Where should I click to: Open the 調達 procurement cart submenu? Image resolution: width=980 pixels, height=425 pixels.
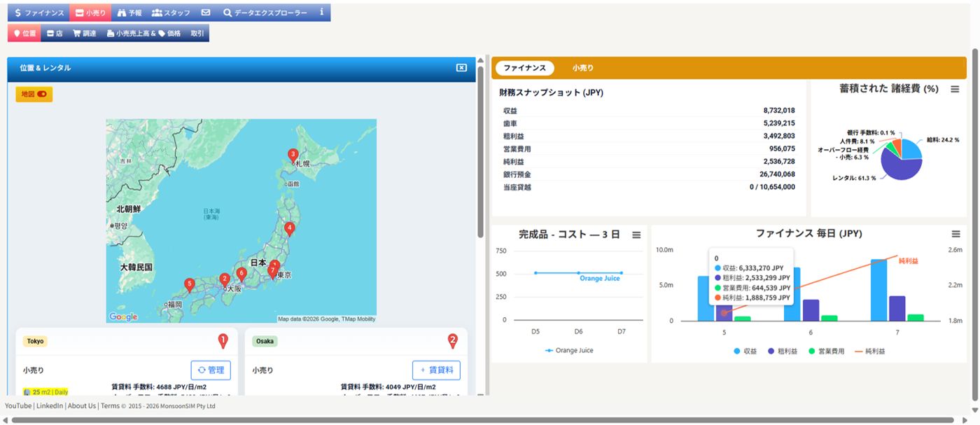pyautogui.click(x=85, y=33)
